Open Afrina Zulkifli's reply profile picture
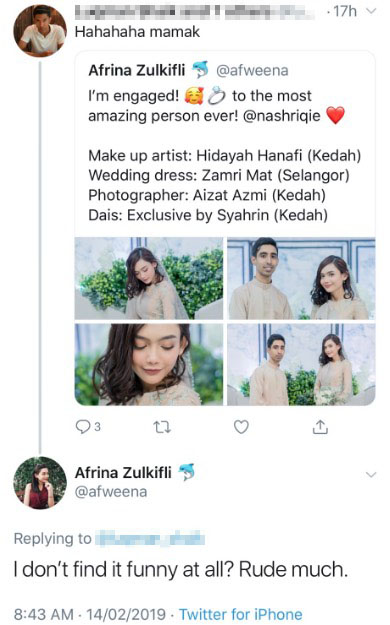 pos(40,483)
